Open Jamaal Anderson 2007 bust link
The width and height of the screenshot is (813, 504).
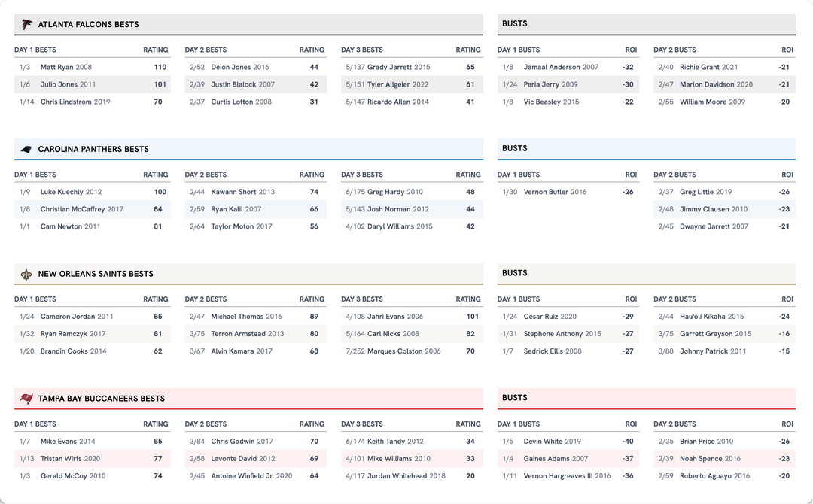[561, 68]
